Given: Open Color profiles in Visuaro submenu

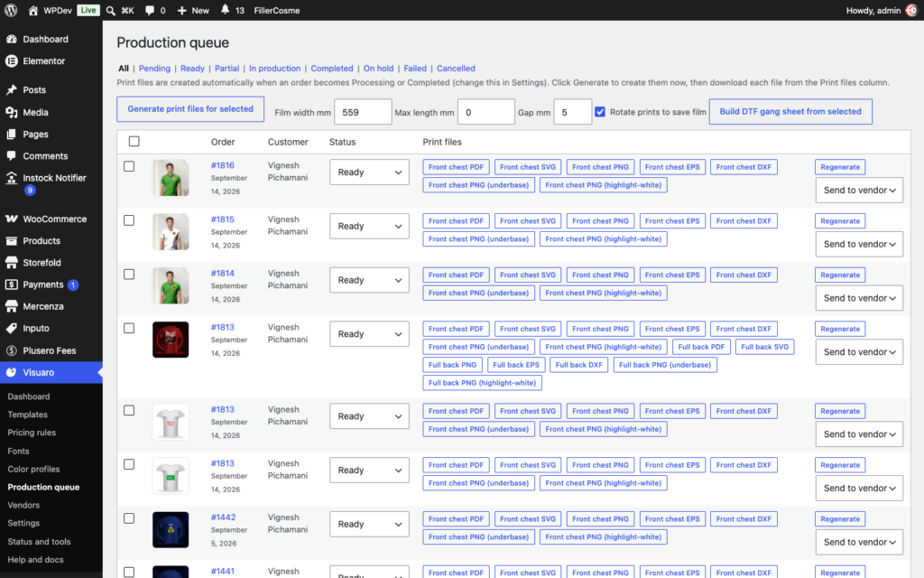Looking at the screenshot, I should [33, 469].
